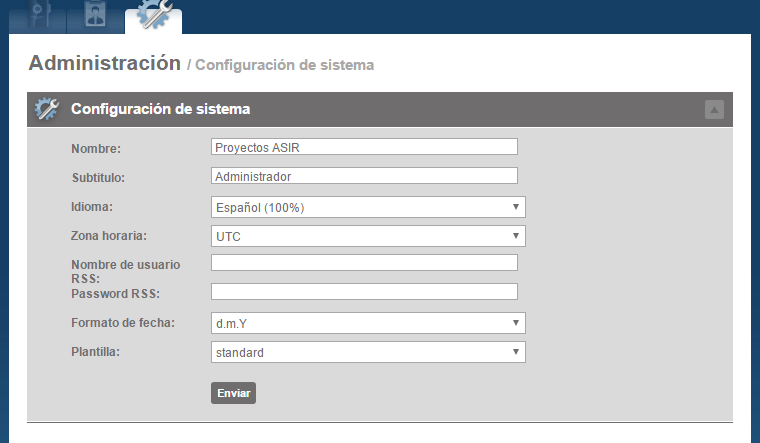Click the Administración page heading

(104, 63)
